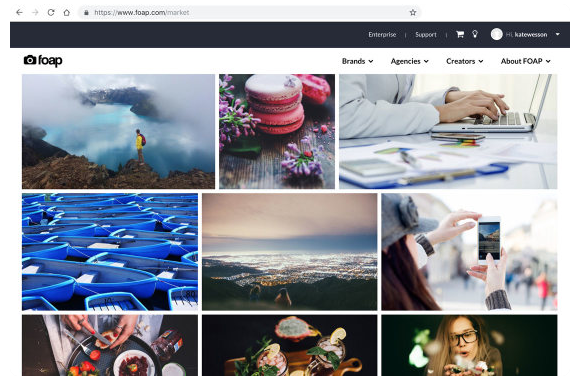Image resolution: width=583 pixels, height=385 pixels.
Task: Open the laptop typing hands photo
Action: coord(448,131)
